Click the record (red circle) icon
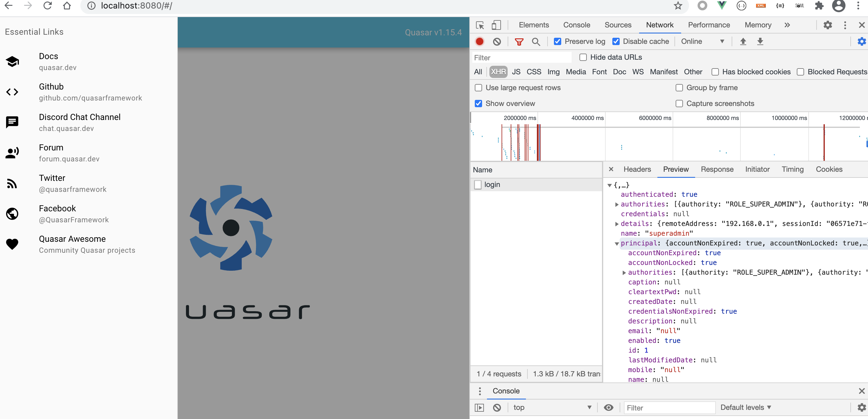The image size is (868, 419). [480, 41]
